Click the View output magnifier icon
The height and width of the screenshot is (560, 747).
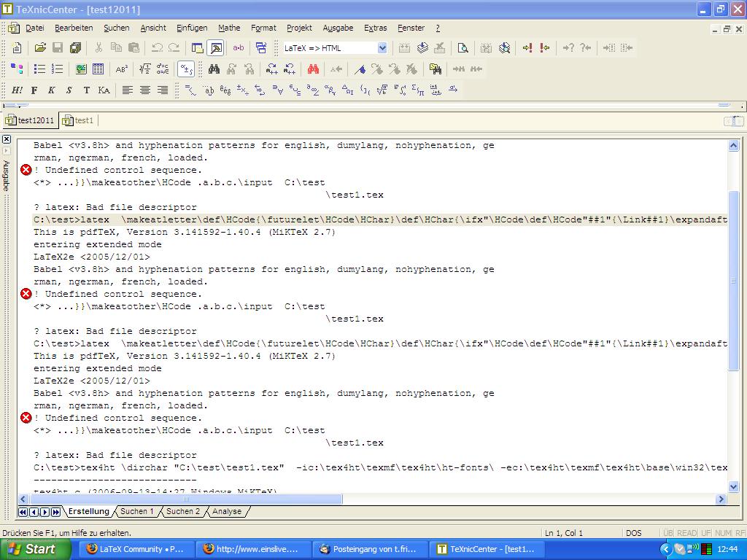pos(462,47)
